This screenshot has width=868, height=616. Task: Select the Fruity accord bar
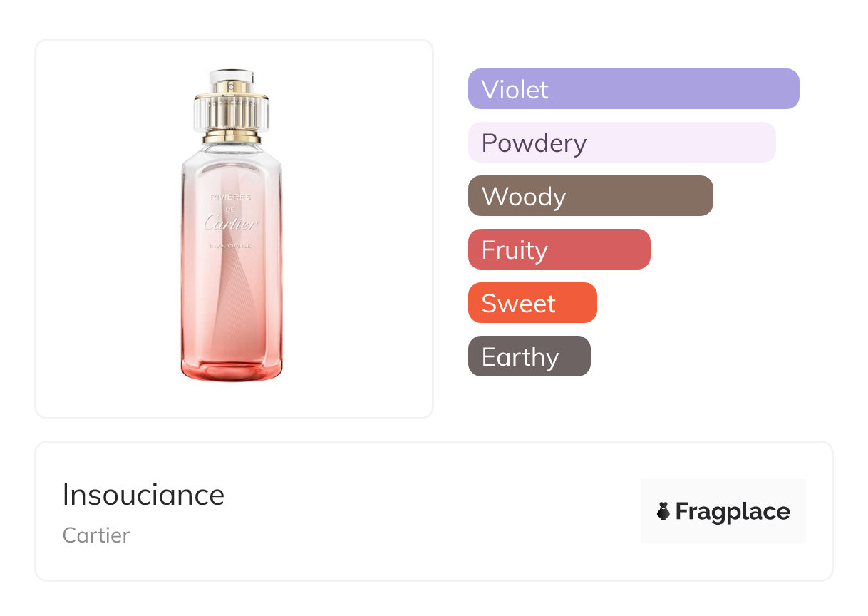pos(559,250)
